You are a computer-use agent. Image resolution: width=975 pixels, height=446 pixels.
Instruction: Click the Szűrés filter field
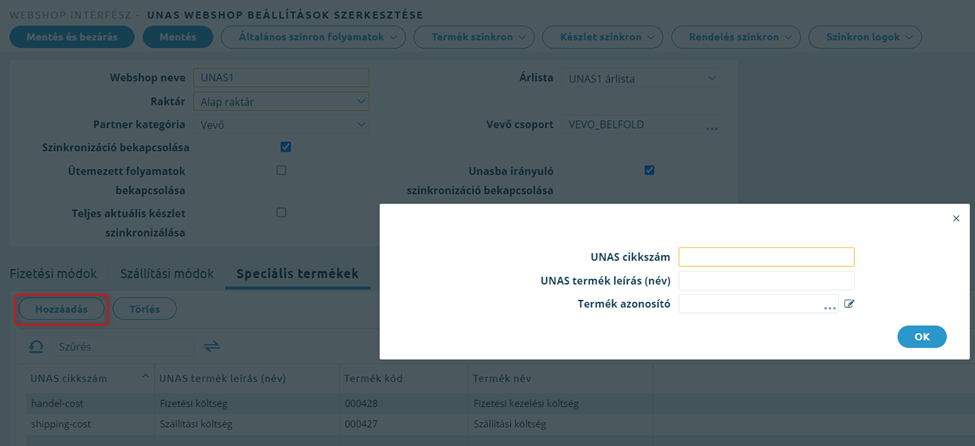123,347
